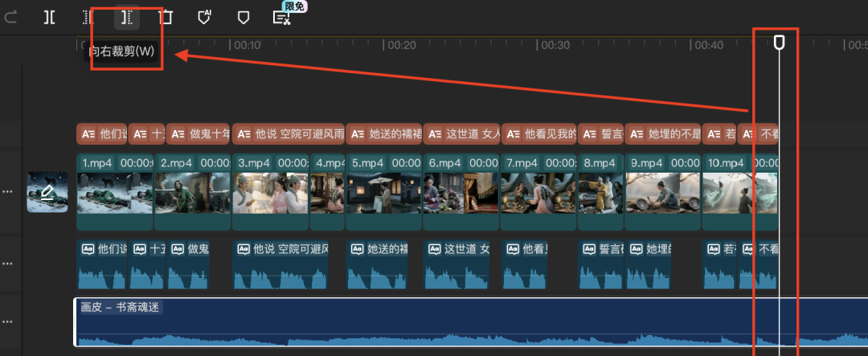The image size is (868, 356).
Task: Open the music track options menu
Action: click(7, 321)
